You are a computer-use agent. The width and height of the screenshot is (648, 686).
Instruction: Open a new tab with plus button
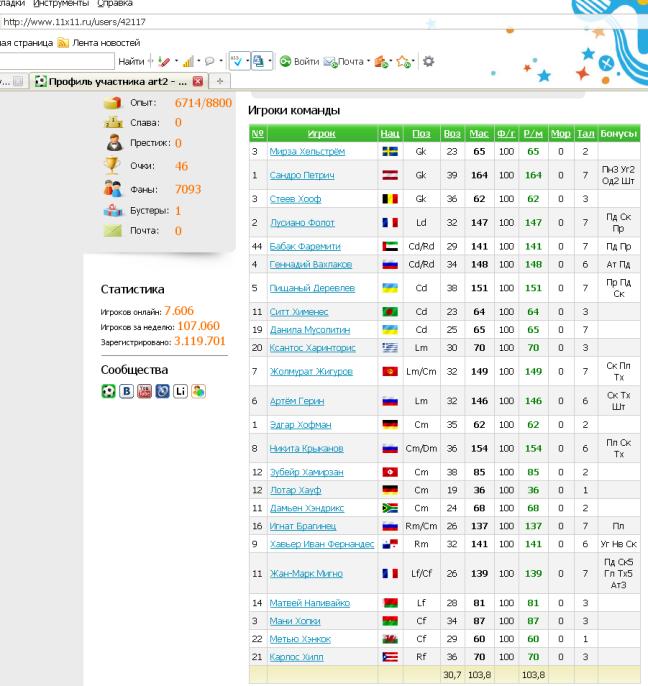(x=218, y=80)
